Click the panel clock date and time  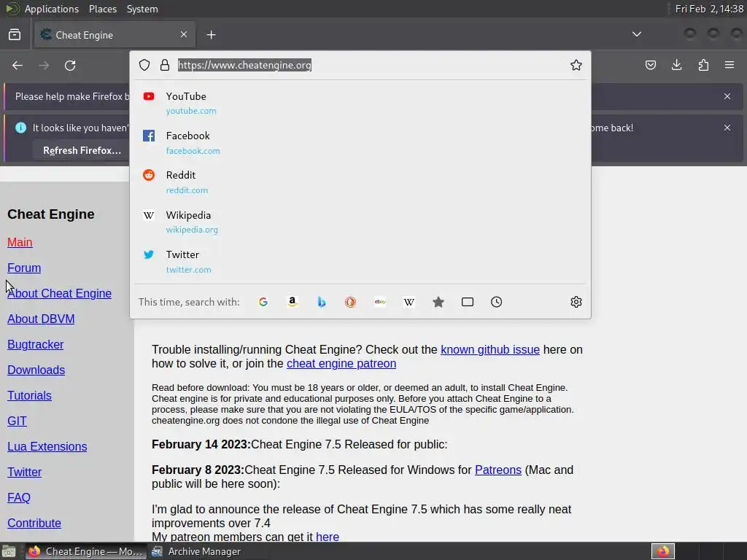coord(709,9)
